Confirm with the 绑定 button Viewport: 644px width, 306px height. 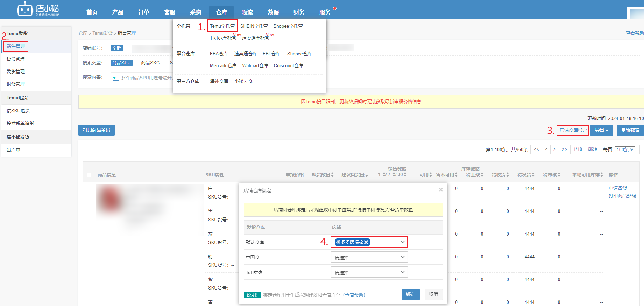coord(411,294)
